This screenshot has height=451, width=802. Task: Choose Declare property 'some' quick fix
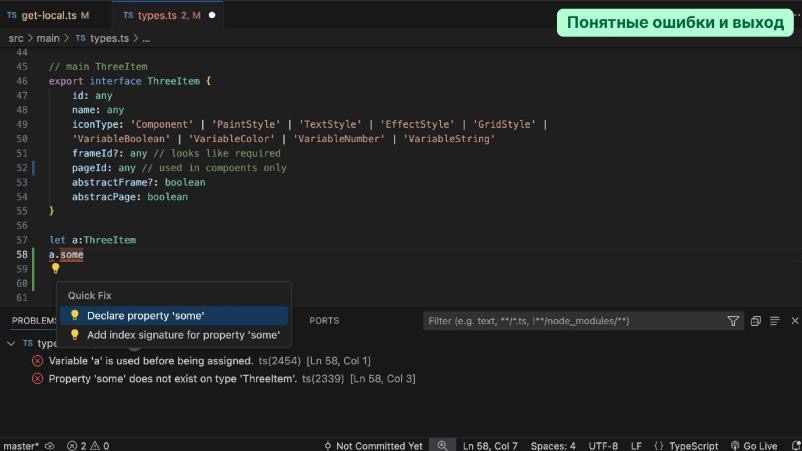point(174,315)
